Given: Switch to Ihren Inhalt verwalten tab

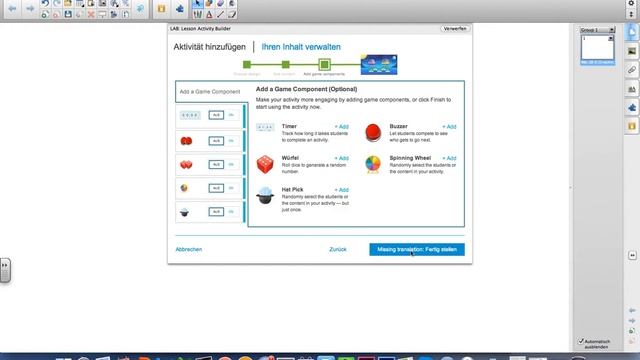Looking at the screenshot, I should 301,47.
